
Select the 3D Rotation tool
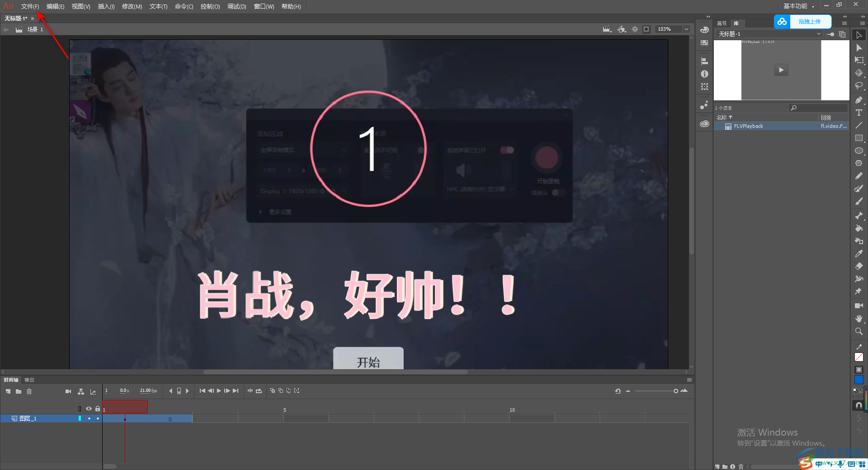coord(859,73)
